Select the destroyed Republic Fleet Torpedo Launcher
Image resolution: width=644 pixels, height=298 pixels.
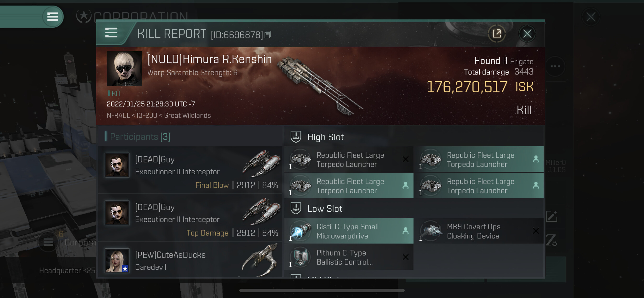[x=349, y=159]
